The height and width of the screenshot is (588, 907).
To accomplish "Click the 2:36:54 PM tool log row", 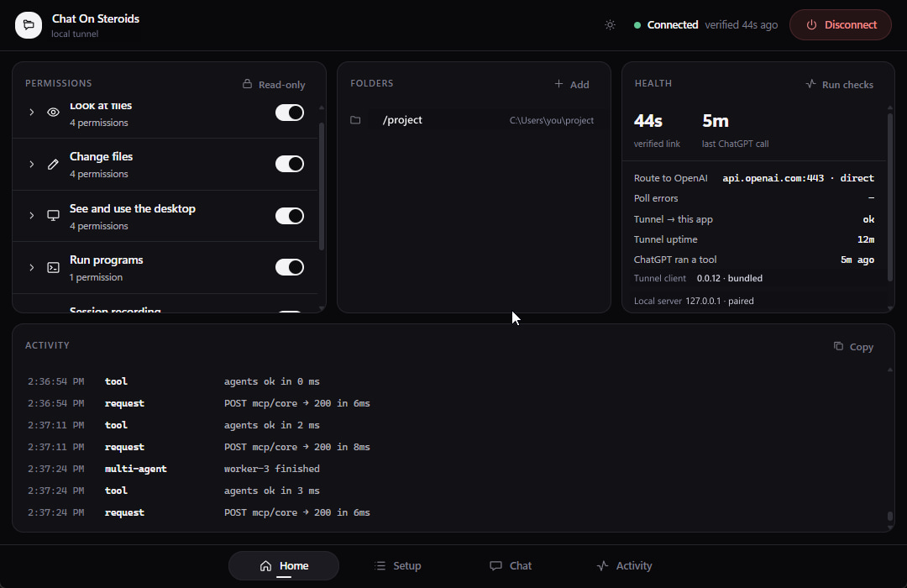I will pos(174,381).
